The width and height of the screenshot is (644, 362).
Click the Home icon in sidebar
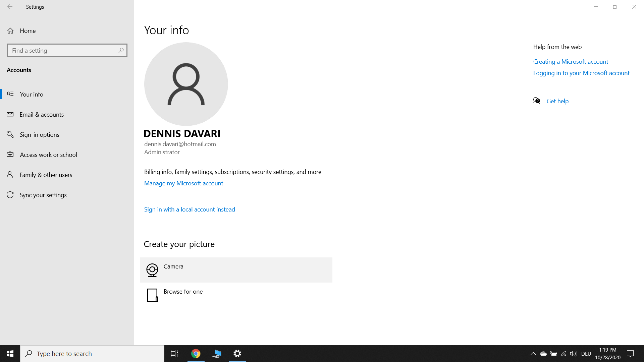click(10, 31)
